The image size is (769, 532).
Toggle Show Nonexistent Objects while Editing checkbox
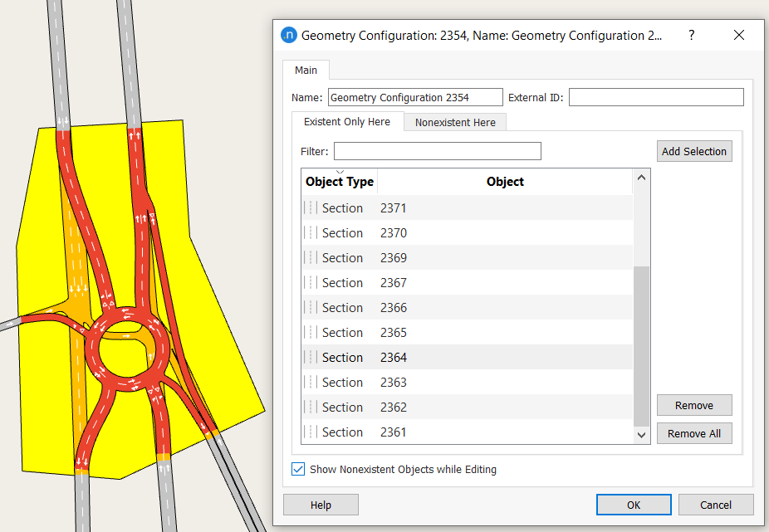pos(298,470)
